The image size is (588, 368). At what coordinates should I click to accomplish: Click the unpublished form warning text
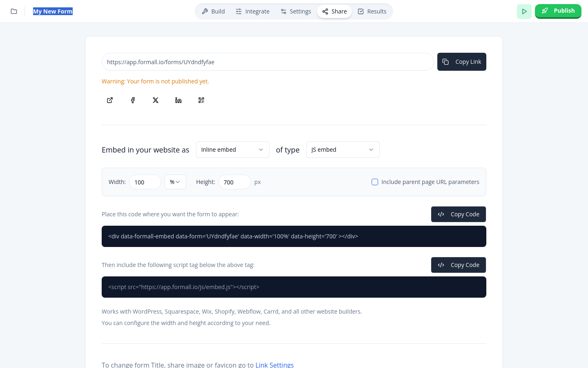pyautogui.click(x=155, y=81)
